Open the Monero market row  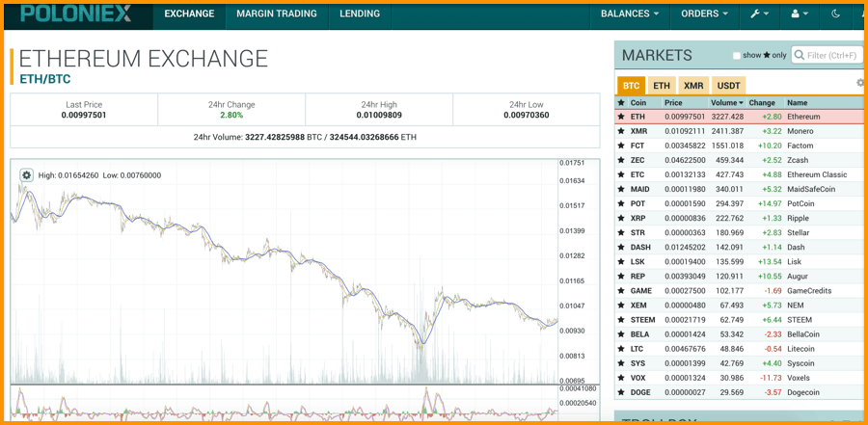[740, 131]
